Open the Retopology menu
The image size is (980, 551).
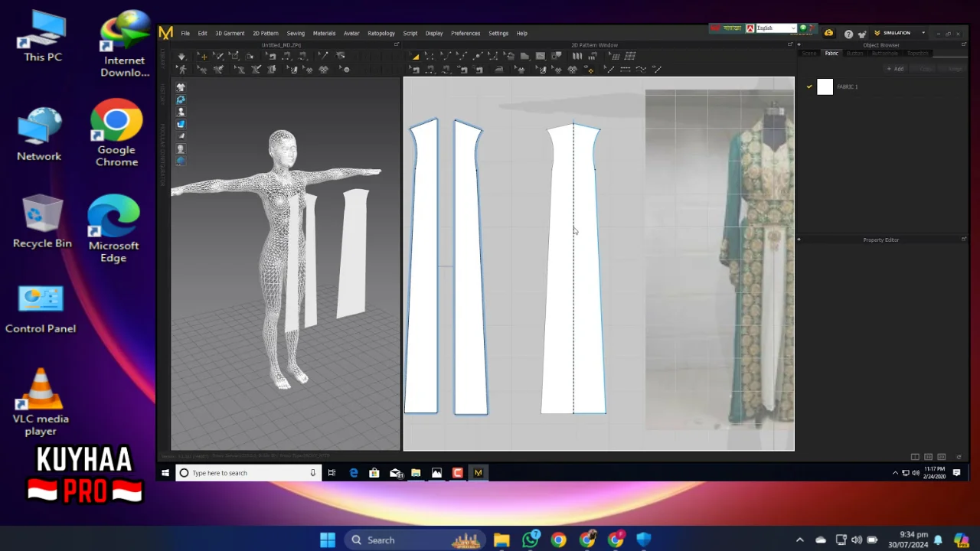pyautogui.click(x=381, y=33)
